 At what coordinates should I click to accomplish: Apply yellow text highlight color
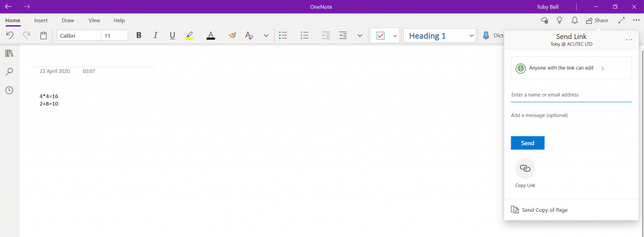click(189, 36)
